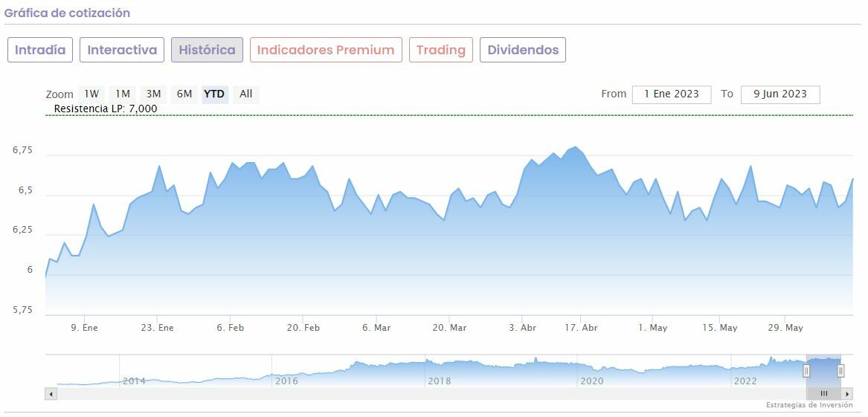Open the Interactiva chart tab
Viewport: 868px width, 417px height.
(122, 50)
